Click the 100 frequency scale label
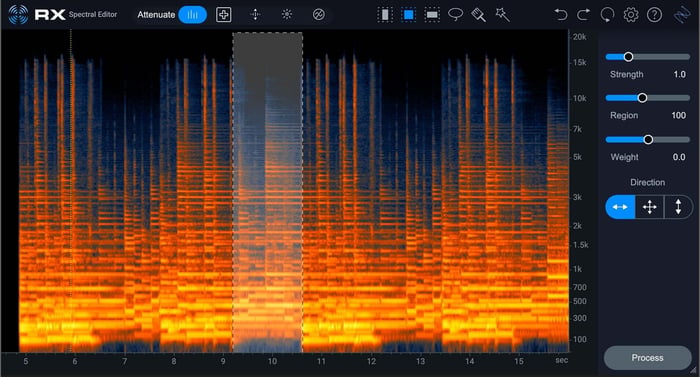 coord(579,339)
